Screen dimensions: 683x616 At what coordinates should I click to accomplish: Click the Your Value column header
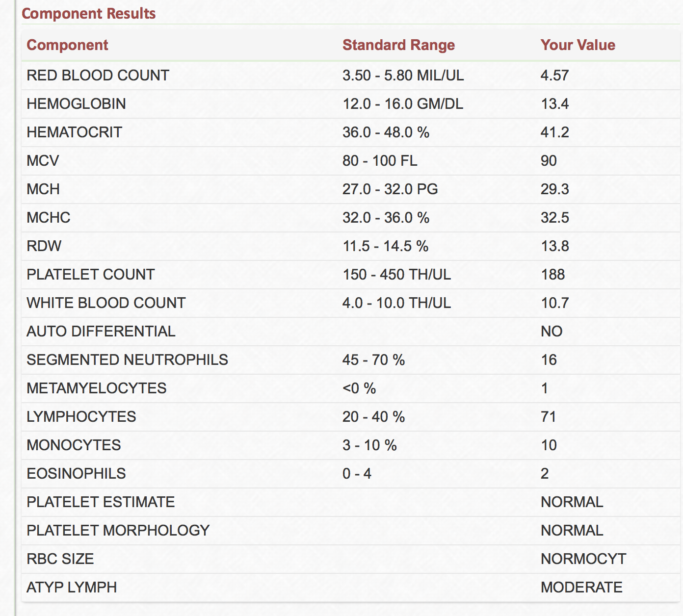click(x=578, y=45)
